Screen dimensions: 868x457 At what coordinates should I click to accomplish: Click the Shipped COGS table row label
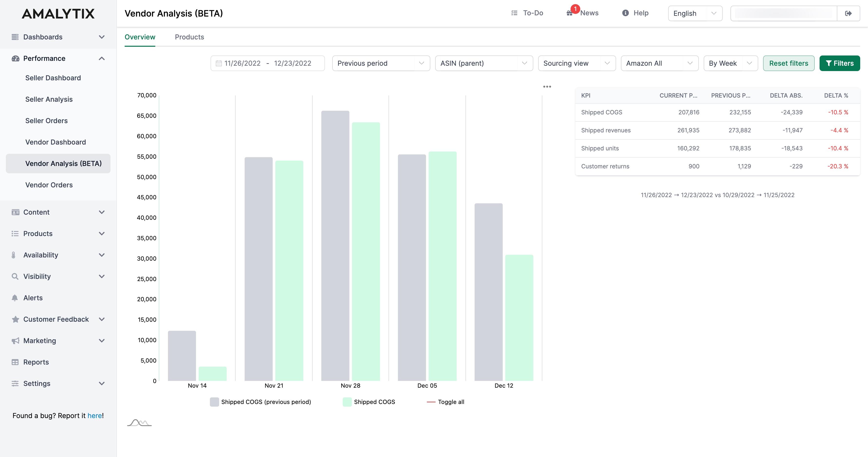point(602,112)
